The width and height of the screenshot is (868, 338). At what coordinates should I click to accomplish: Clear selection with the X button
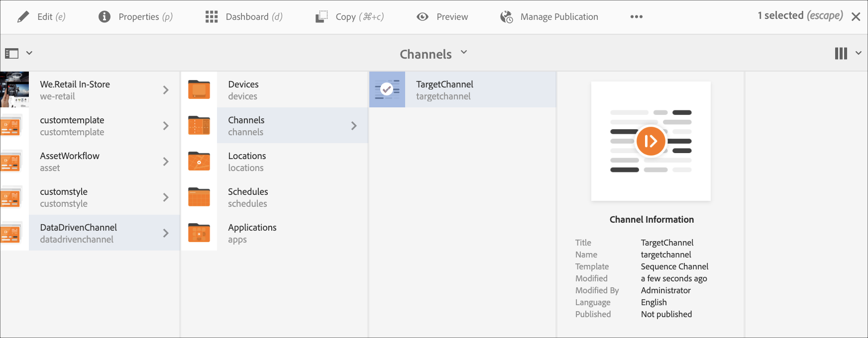tap(856, 17)
